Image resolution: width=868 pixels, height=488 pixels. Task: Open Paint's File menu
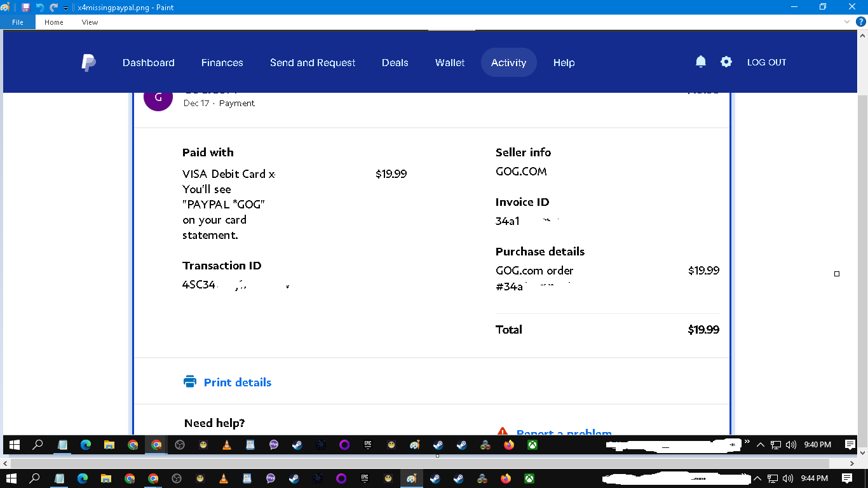18,22
